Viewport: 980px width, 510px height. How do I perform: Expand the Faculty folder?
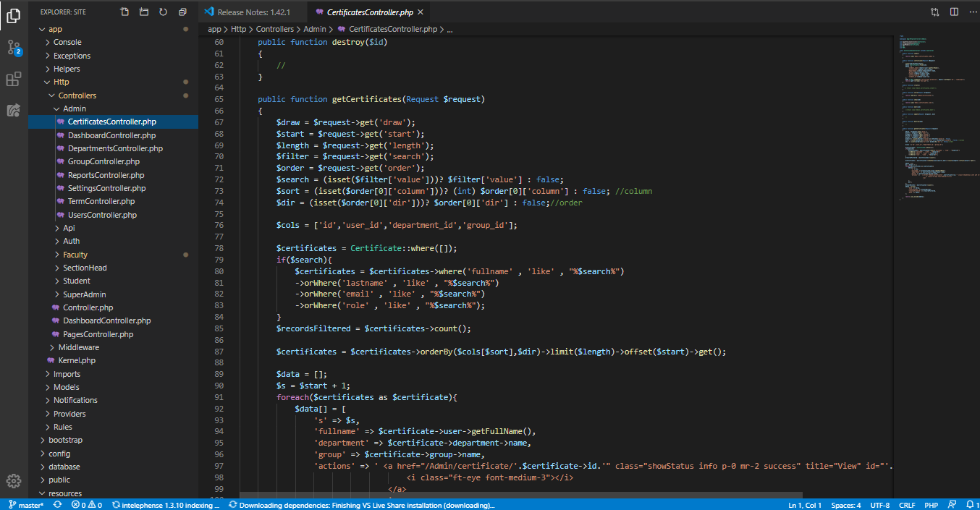[x=113, y=255]
